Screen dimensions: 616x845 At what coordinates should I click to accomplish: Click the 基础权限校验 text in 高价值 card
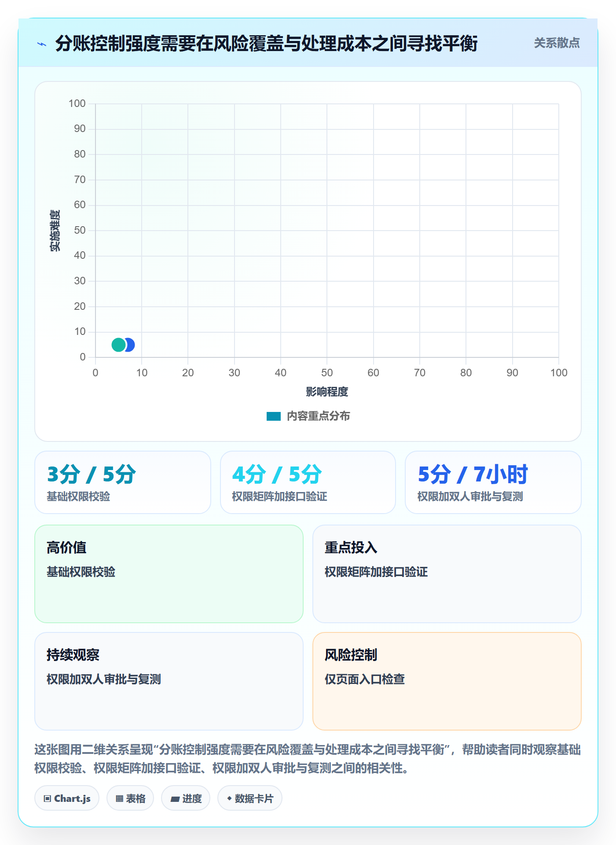pos(81,572)
